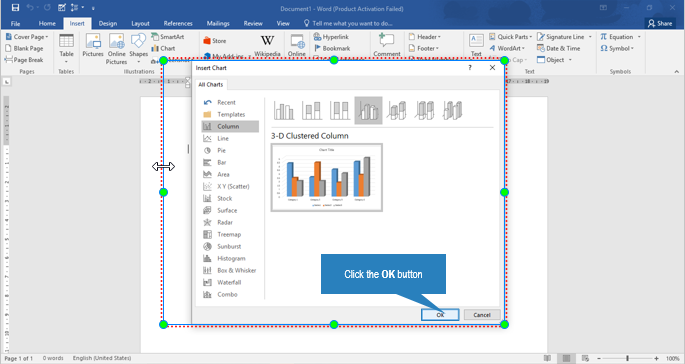685x364 pixels.
Task: Open the All Charts tab in dialog
Action: (211, 85)
